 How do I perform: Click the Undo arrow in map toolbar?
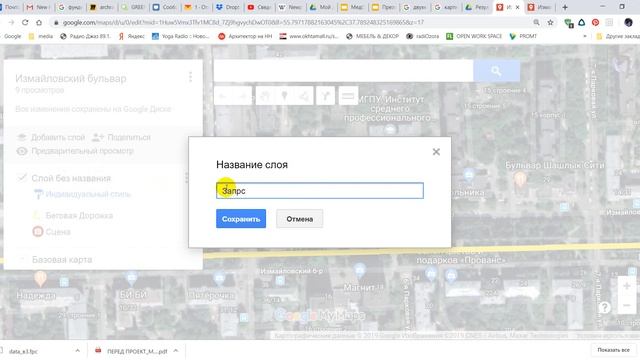tap(223, 96)
